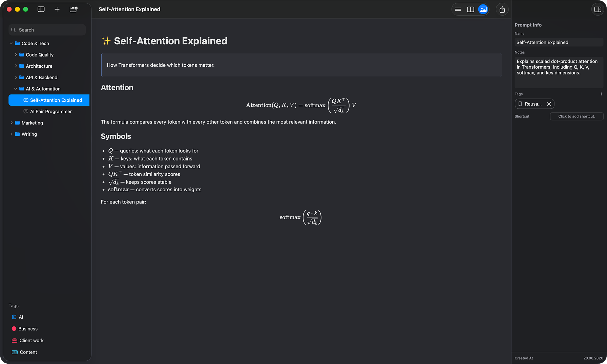Select the Code Quality folder row

tap(49, 55)
